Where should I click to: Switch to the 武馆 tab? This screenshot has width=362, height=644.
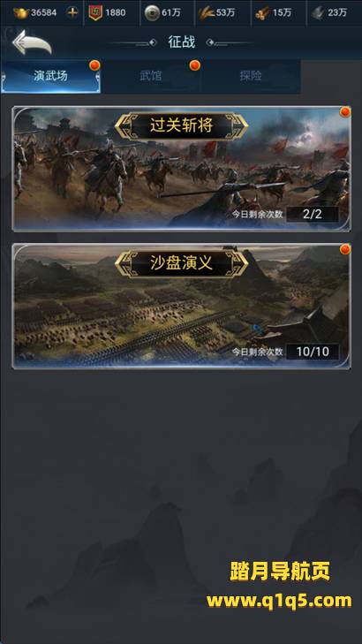pos(151,76)
